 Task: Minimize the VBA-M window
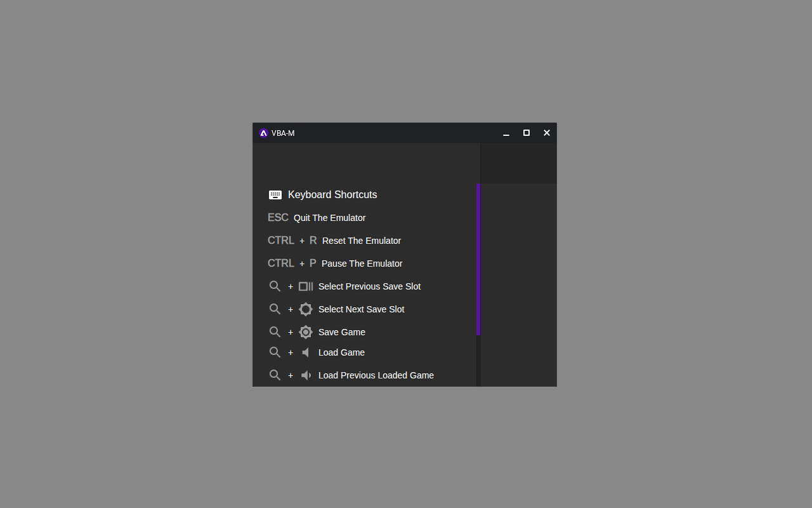506,133
